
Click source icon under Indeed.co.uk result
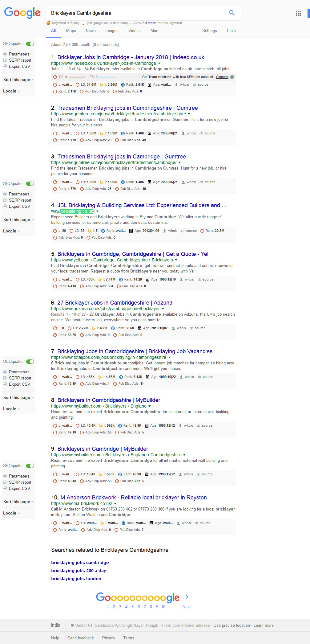[194, 85]
